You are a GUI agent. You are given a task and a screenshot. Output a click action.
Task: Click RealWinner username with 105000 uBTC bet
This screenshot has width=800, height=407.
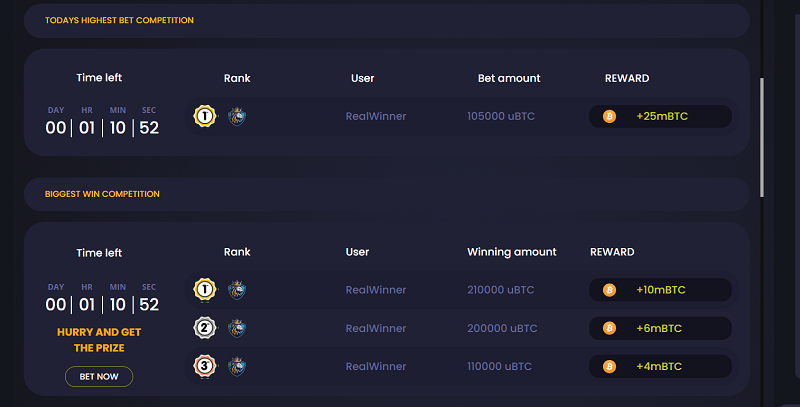point(376,116)
